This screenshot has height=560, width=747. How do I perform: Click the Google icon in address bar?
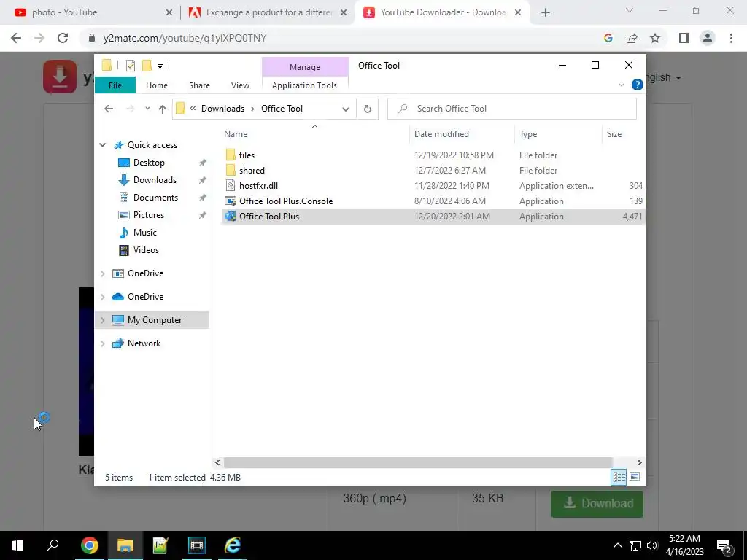coord(608,38)
